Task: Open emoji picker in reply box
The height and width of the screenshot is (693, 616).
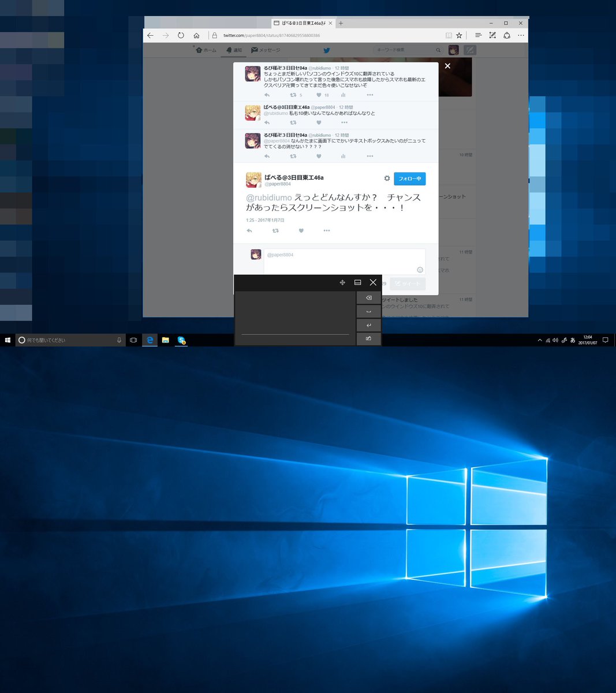Action: (x=420, y=270)
